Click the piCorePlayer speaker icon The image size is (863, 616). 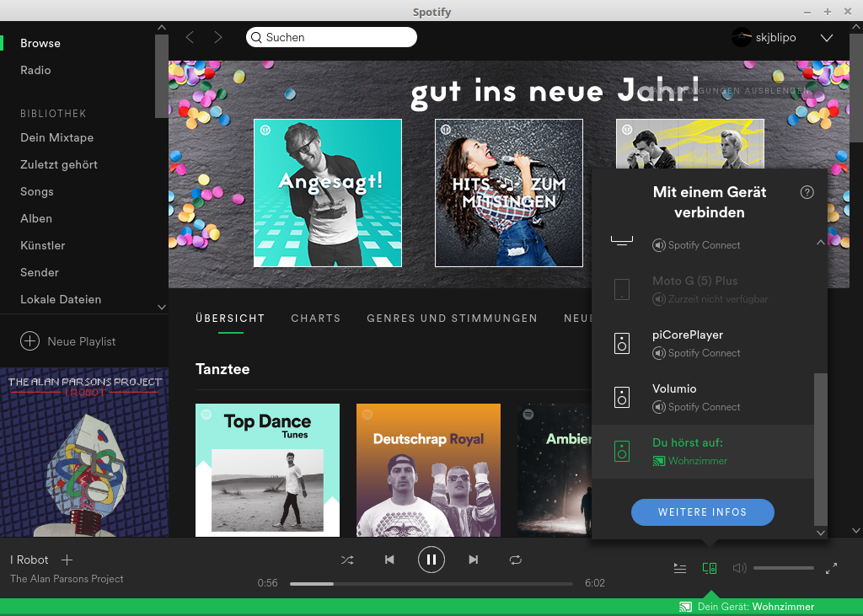(622, 344)
